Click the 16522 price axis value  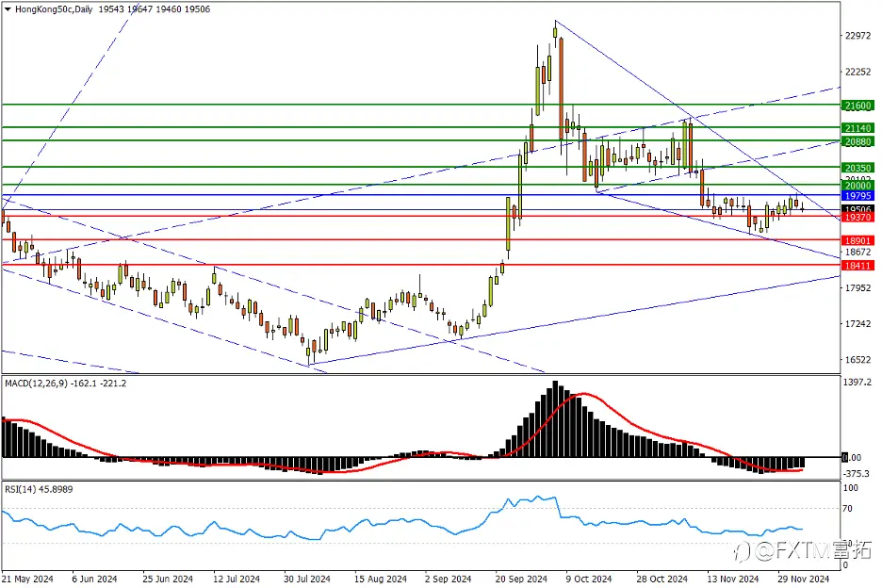(857, 360)
